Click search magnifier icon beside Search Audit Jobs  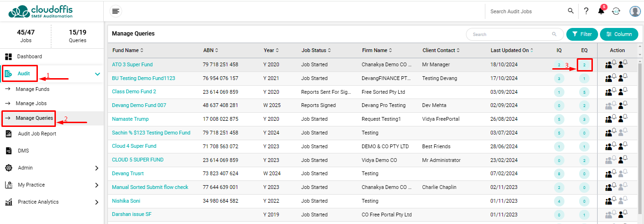571,11
